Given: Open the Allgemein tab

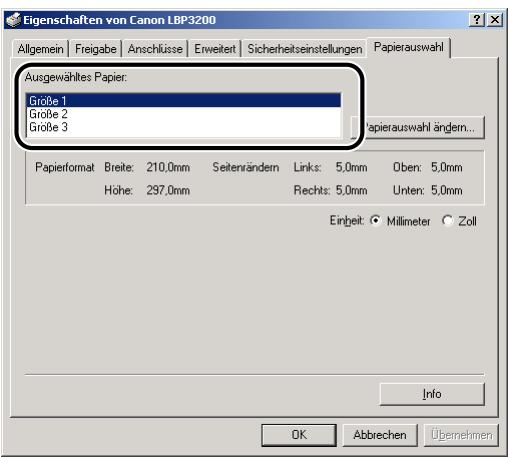Looking at the screenshot, I should coord(40,49).
